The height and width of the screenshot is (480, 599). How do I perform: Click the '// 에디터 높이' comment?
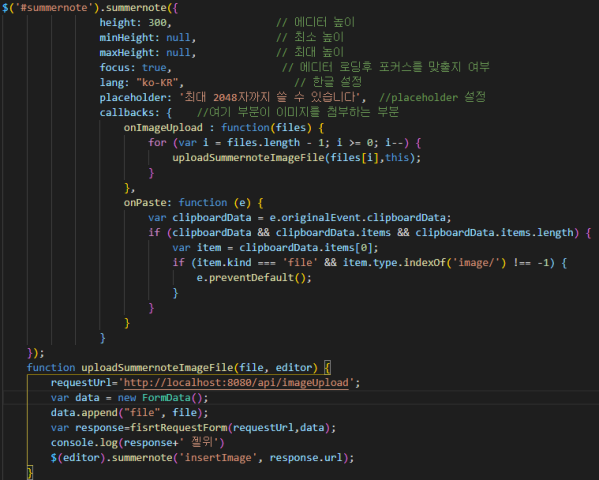[315, 22]
